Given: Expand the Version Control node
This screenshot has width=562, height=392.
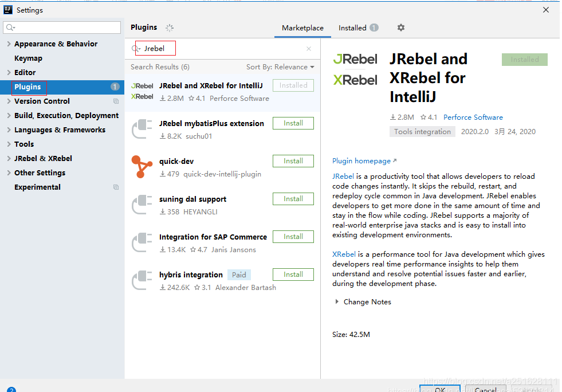Looking at the screenshot, I should (x=9, y=101).
